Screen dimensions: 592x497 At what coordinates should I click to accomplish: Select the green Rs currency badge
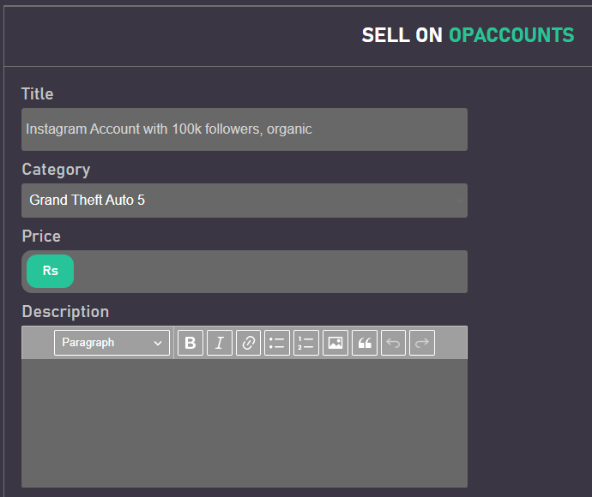pyautogui.click(x=50, y=271)
